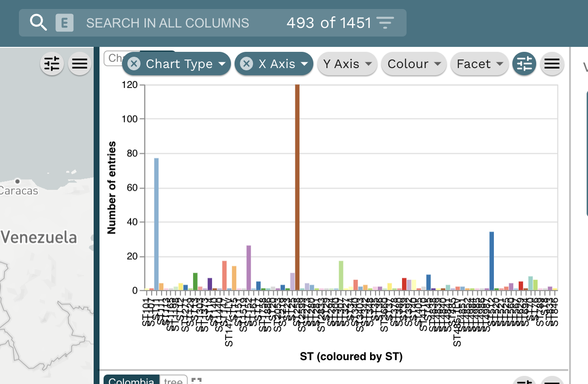The height and width of the screenshot is (384, 588).
Task: Select the Colombia tab
Action: click(131, 380)
